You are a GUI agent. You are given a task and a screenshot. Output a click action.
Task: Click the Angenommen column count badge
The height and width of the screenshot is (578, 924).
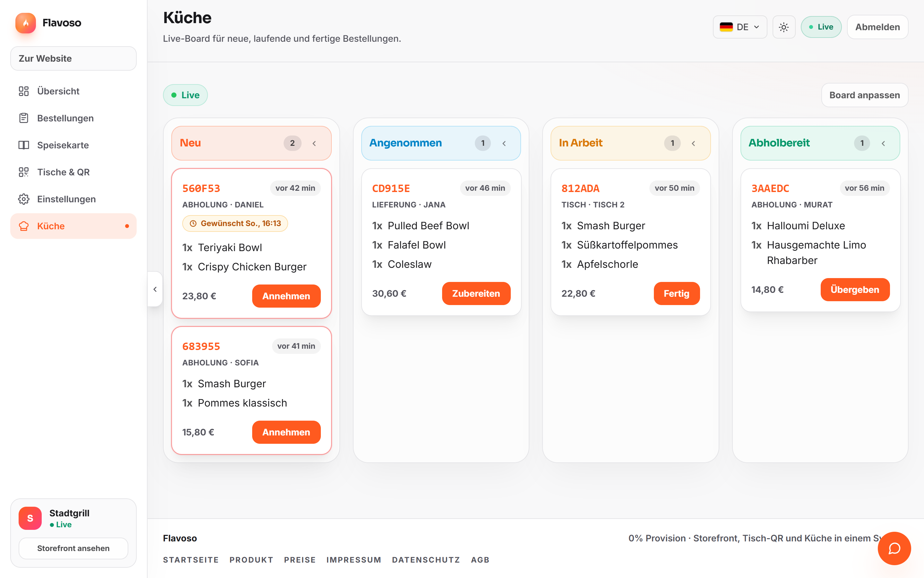[483, 143]
